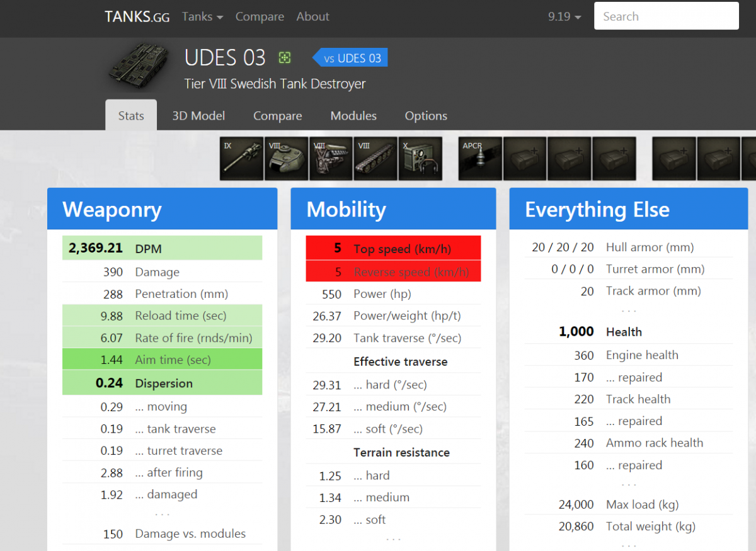Select the Reload time (sec) row
This screenshot has height=551, width=756.
(x=163, y=315)
